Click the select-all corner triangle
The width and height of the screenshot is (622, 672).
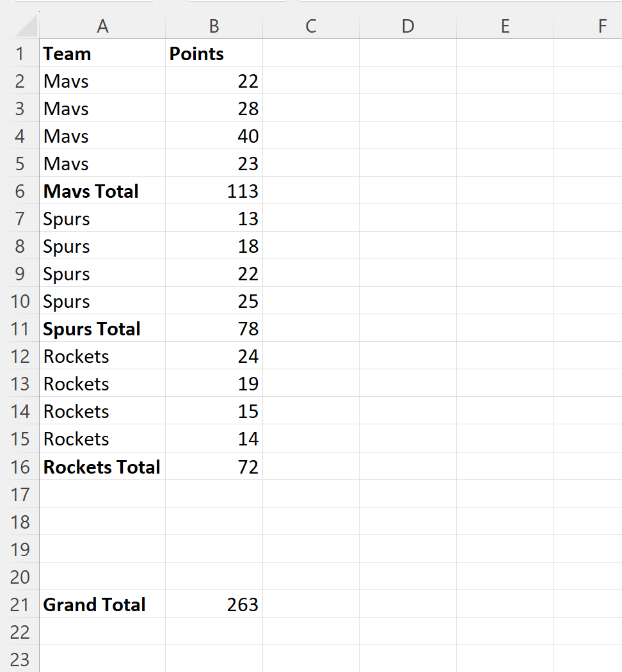tap(27, 26)
